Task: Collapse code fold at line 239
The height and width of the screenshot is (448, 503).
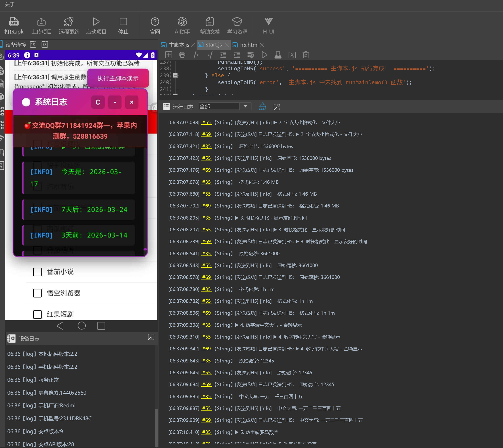Action: point(175,75)
